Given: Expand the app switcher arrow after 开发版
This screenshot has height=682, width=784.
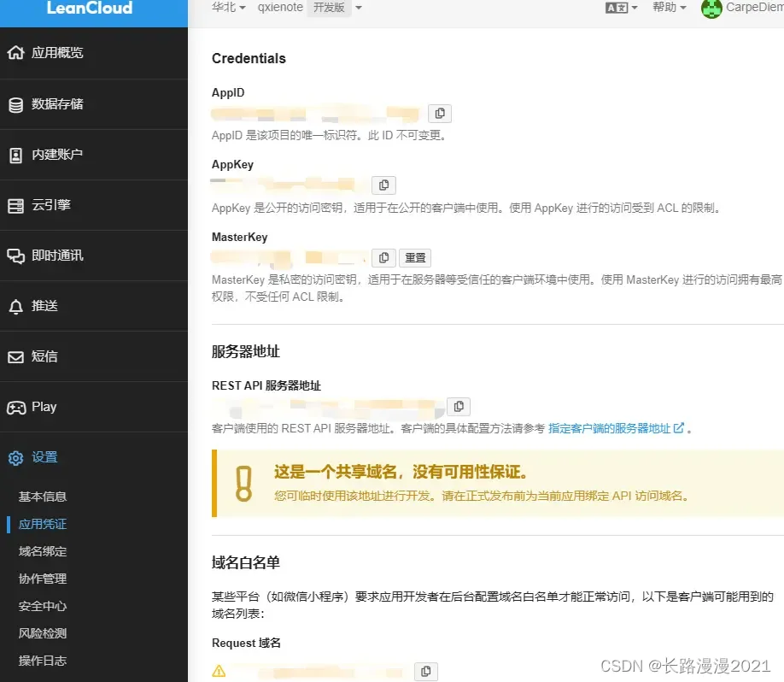Looking at the screenshot, I should click(x=359, y=8).
